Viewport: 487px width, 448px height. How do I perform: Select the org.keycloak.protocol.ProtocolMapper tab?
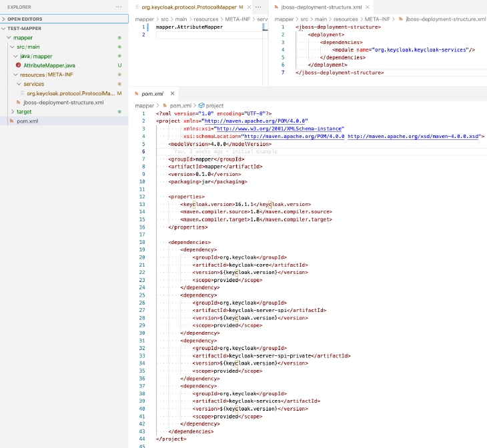[189, 7]
